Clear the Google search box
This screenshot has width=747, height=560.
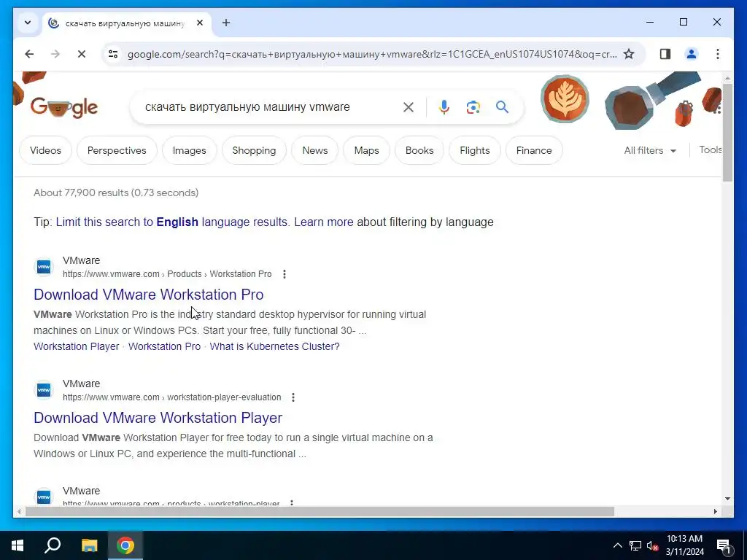409,107
